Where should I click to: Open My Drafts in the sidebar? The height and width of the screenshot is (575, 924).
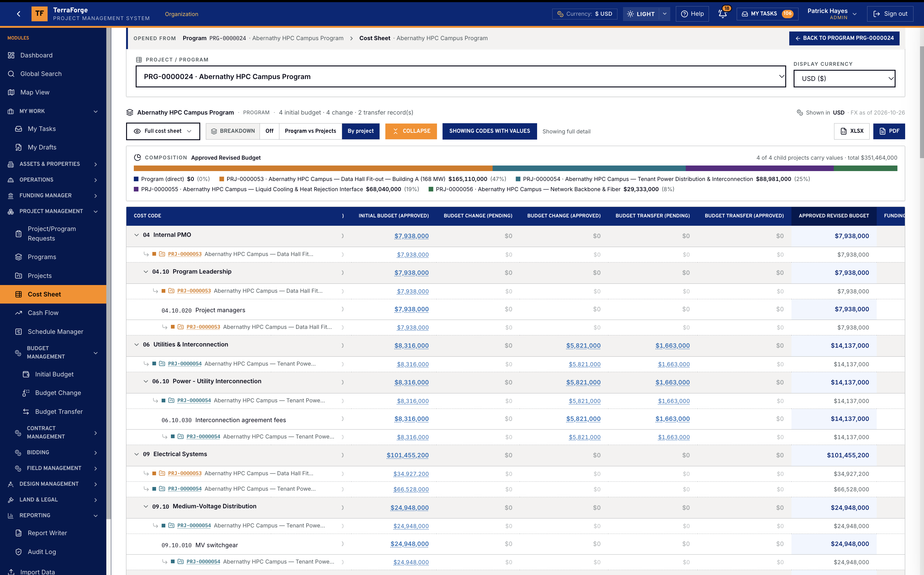[x=53, y=147]
